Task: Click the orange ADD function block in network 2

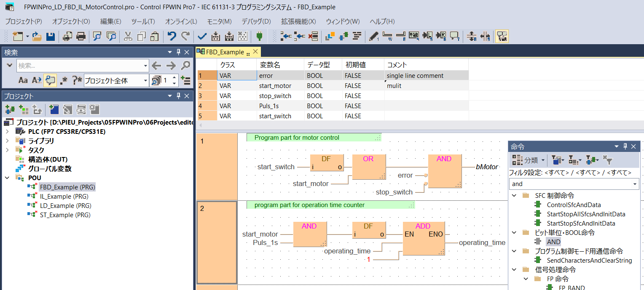Action: (x=423, y=238)
